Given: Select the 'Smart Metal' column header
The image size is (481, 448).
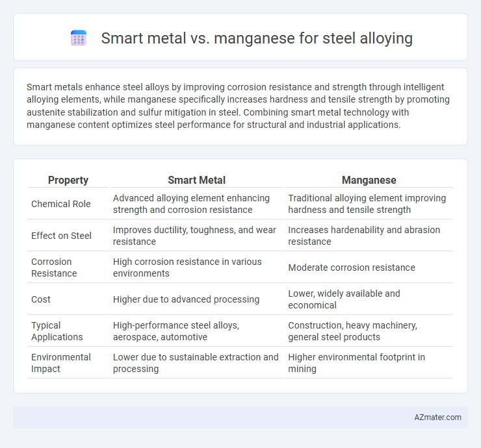Looking at the screenshot, I should pos(197,180).
